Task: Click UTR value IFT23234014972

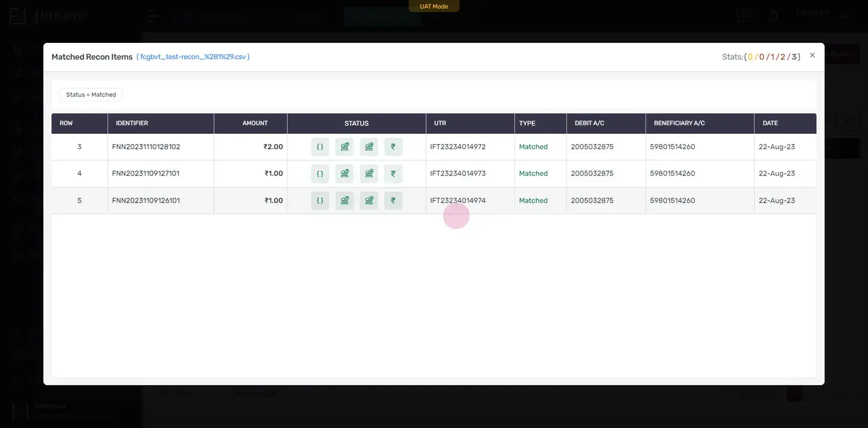Action: (458, 146)
